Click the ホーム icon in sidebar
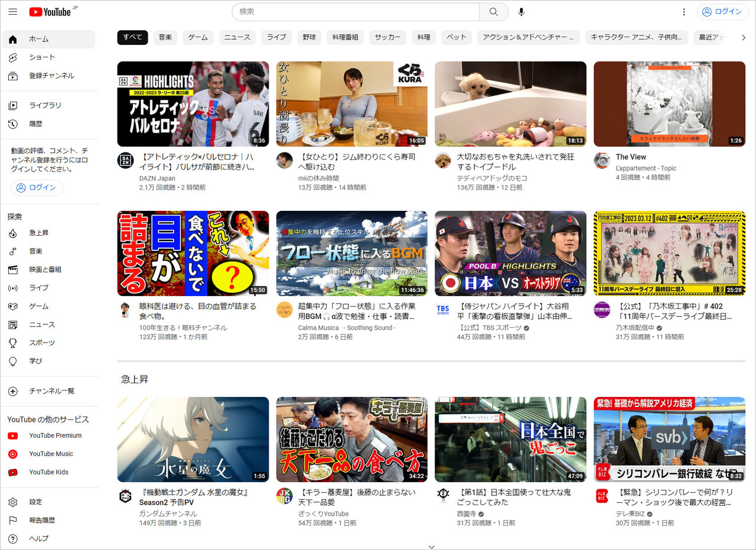 [13, 39]
